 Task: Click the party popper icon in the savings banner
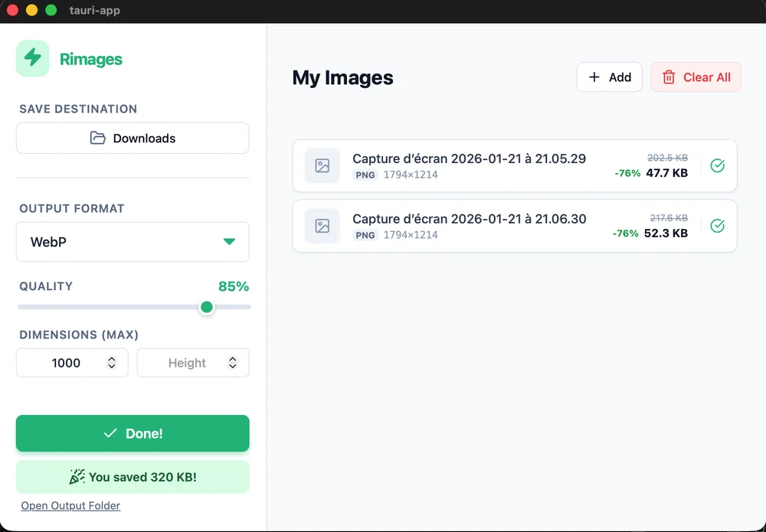[x=77, y=476]
